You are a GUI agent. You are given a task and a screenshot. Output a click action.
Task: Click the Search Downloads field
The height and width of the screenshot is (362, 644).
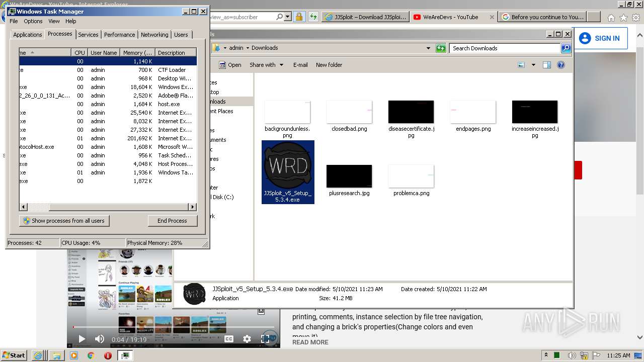point(505,48)
